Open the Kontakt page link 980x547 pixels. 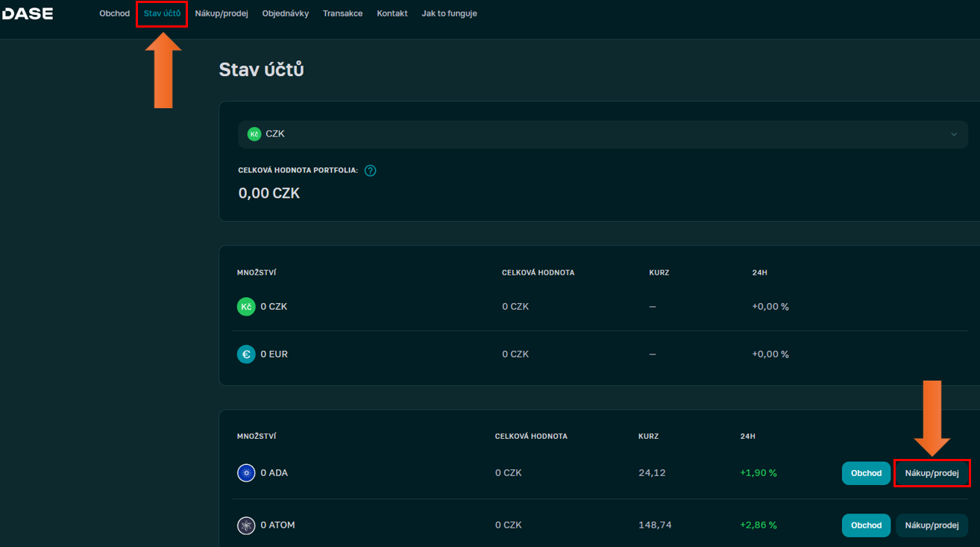pyautogui.click(x=392, y=13)
